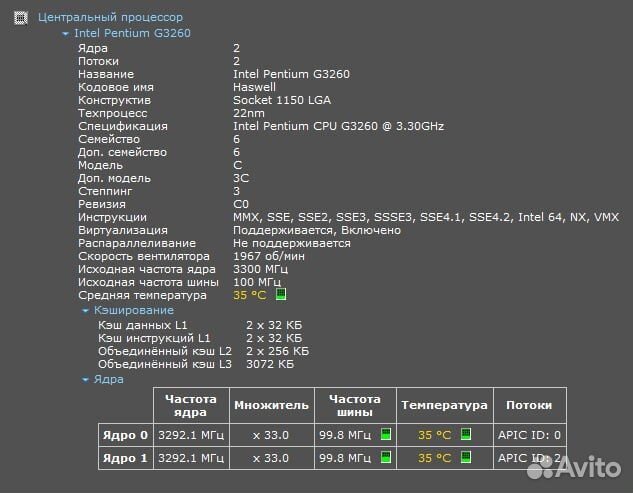Click the Кэш данных L1 value 2 x 32 КБ

(274, 325)
